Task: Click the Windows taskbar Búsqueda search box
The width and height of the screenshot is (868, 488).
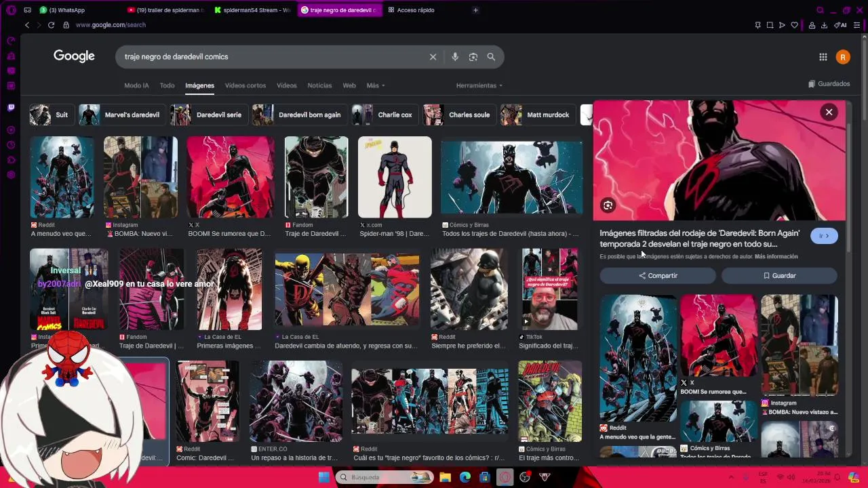Action: tap(384, 477)
